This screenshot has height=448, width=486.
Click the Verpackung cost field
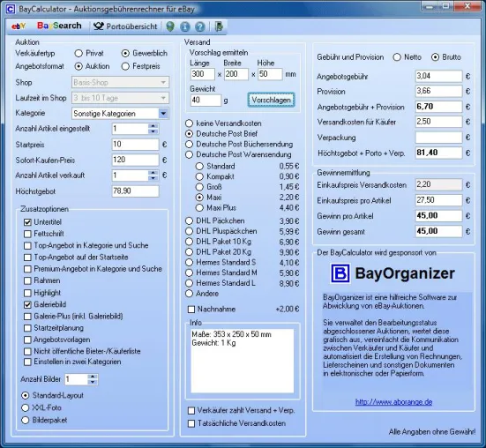[x=439, y=138]
